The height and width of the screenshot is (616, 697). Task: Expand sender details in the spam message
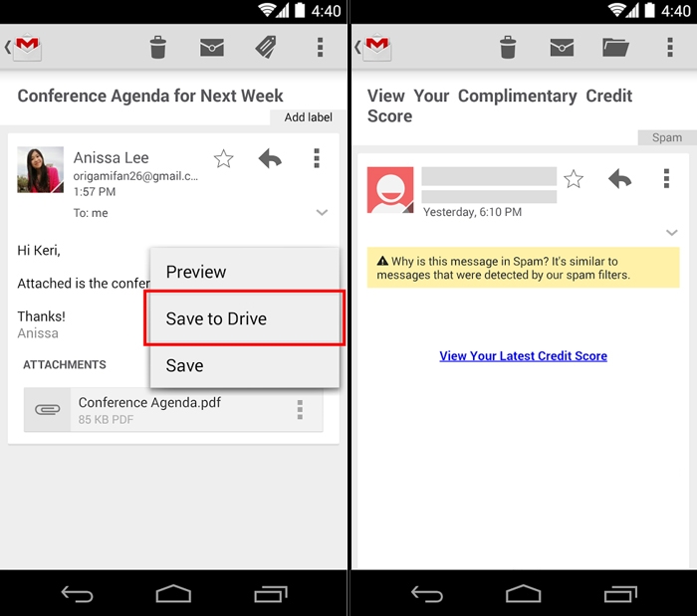(672, 232)
